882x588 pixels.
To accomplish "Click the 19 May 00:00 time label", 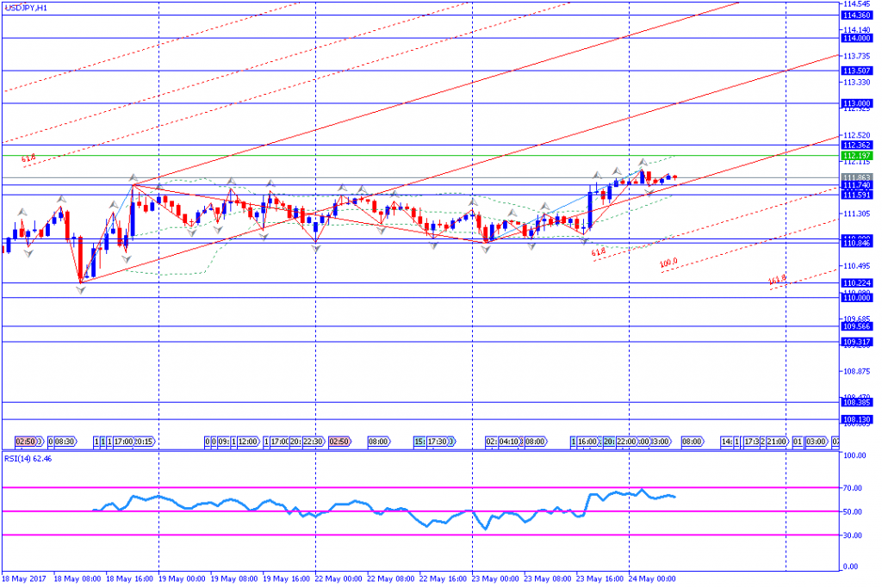I will click(x=182, y=579).
